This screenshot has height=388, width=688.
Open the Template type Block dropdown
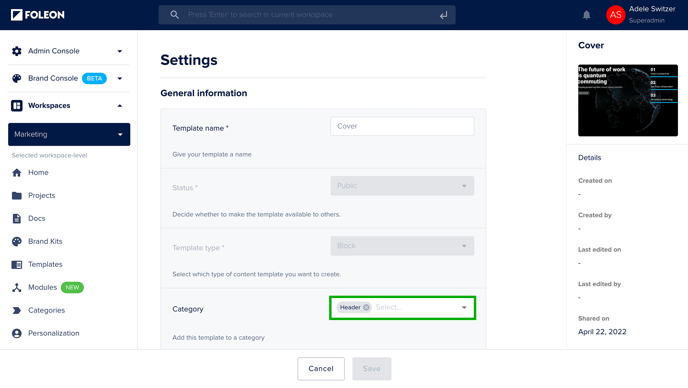pos(402,246)
